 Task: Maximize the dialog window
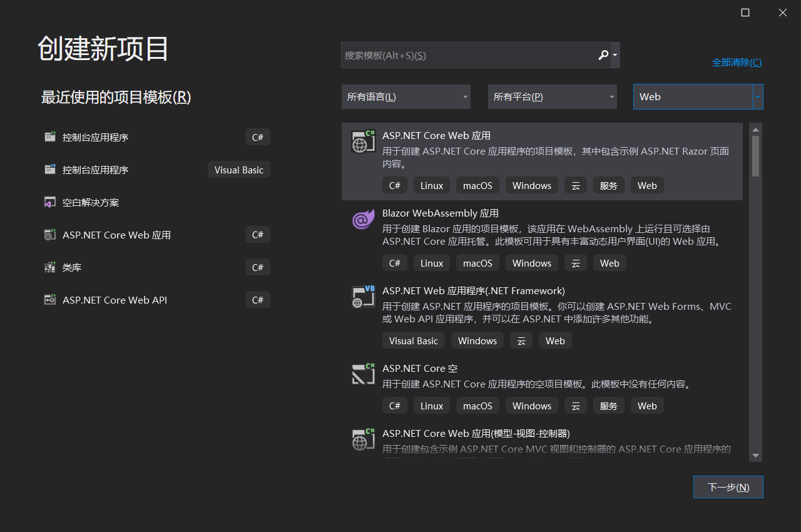(745, 13)
